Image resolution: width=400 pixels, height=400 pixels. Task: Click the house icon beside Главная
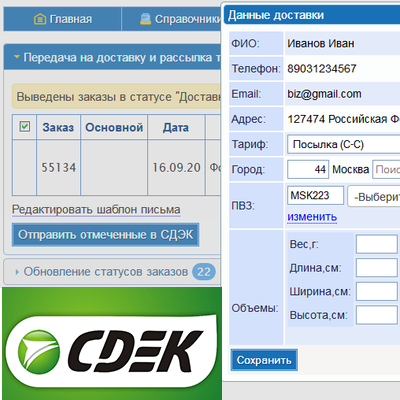(x=40, y=19)
